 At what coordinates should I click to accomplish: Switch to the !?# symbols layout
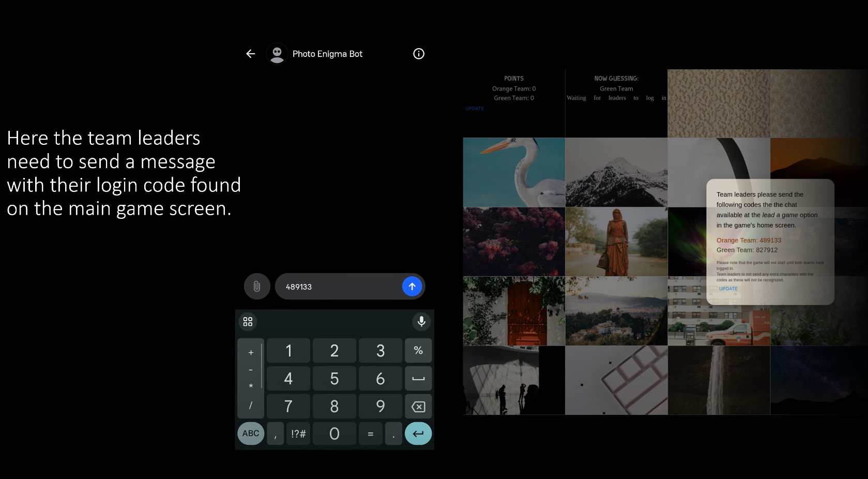click(x=298, y=433)
